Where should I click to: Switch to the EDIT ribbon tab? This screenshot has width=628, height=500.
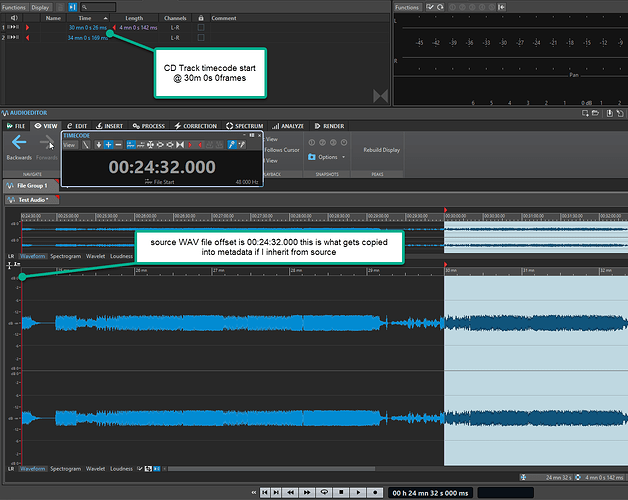coord(77,126)
